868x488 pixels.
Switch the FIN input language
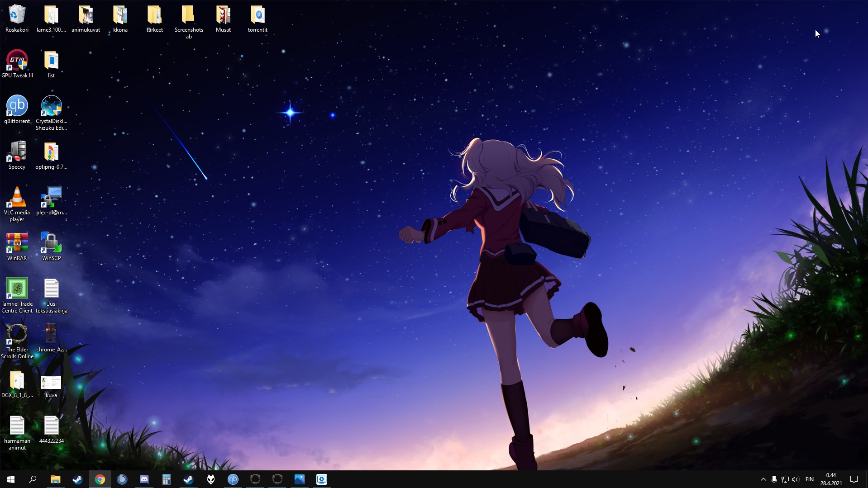click(x=810, y=479)
